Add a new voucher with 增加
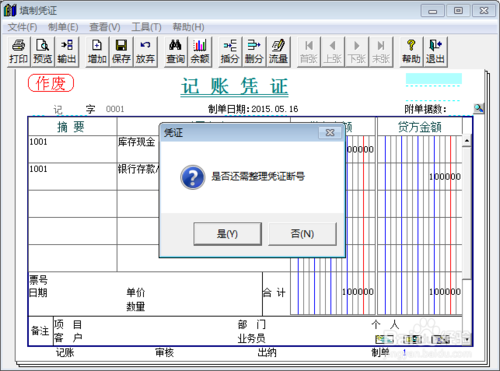The width and height of the screenshot is (500, 371). click(97, 52)
